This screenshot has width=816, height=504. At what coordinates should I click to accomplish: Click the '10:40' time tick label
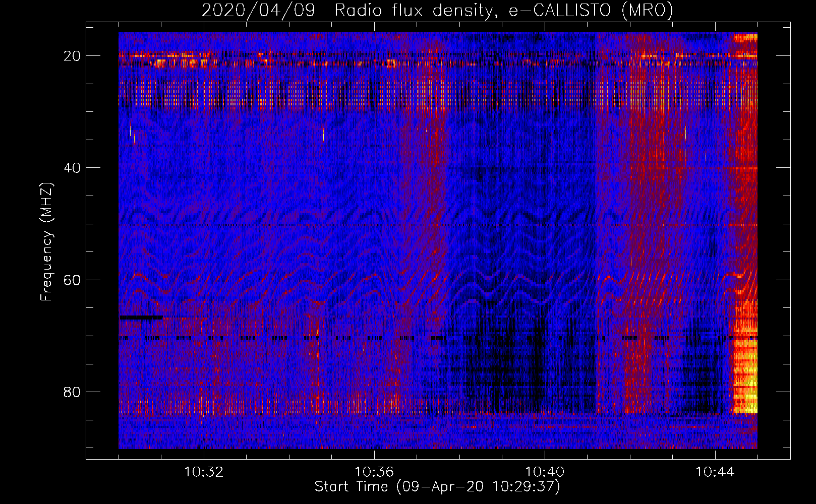[545, 472]
